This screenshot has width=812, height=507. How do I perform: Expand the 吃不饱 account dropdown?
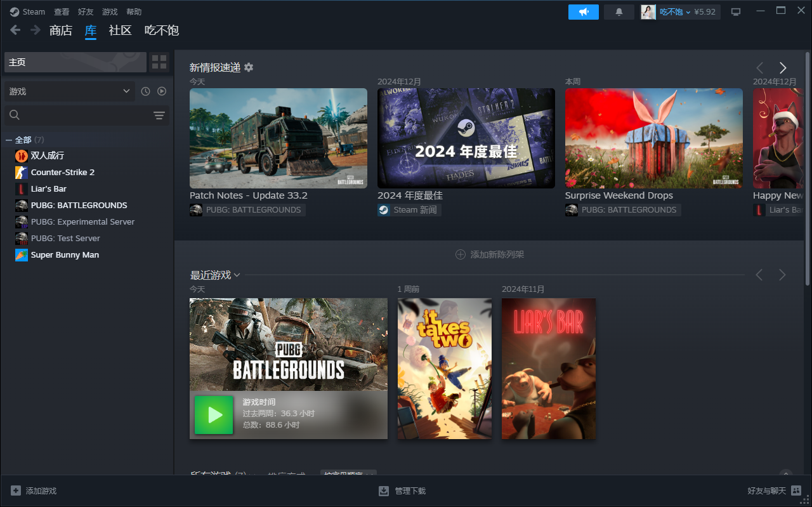(x=675, y=12)
